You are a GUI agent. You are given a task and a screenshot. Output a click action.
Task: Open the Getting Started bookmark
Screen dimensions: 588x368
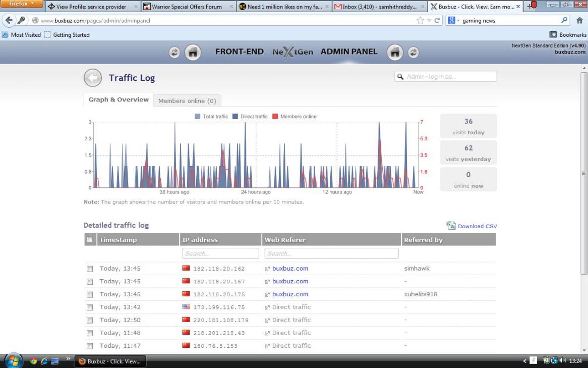(x=67, y=34)
